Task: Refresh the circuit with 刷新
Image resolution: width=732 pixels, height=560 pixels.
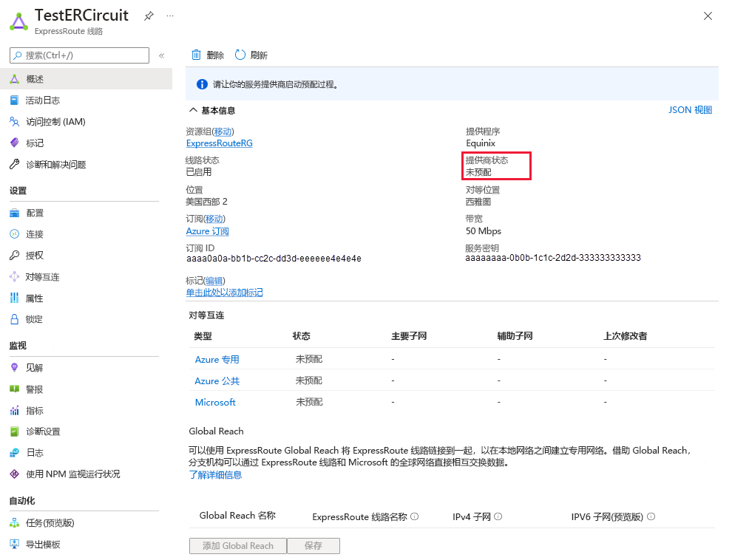Action: tap(251, 54)
